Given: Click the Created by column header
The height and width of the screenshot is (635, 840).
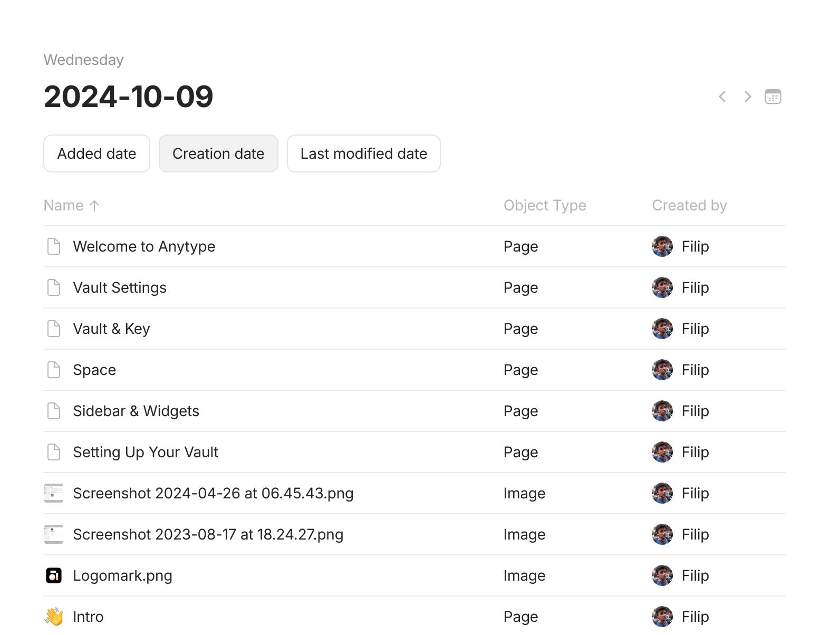Looking at the screenshot, I should coord(689,206).
